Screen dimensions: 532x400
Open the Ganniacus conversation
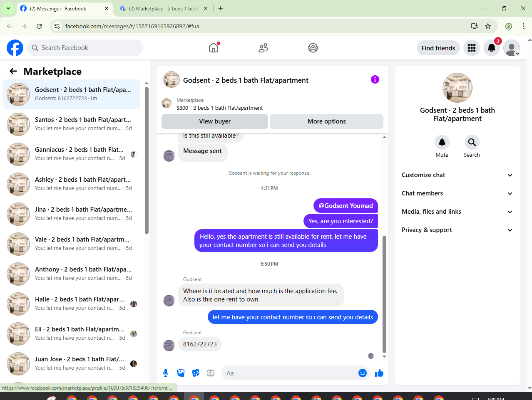point(72,154)
